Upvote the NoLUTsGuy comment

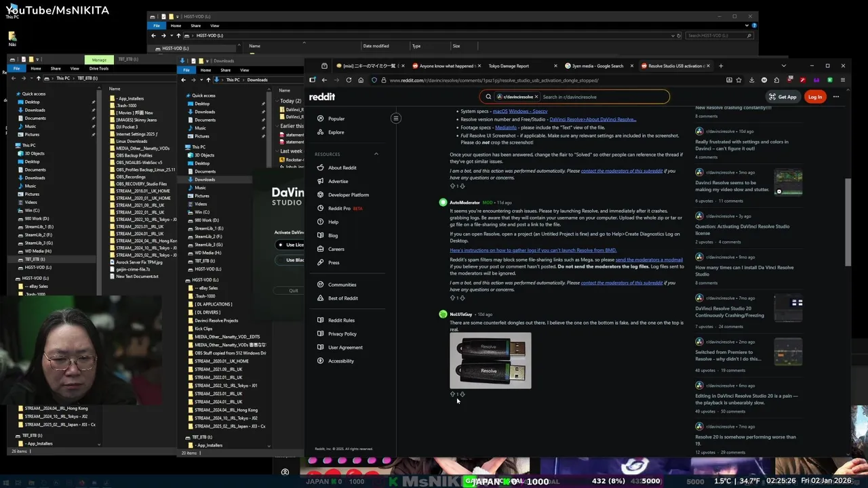click(452, 394)
